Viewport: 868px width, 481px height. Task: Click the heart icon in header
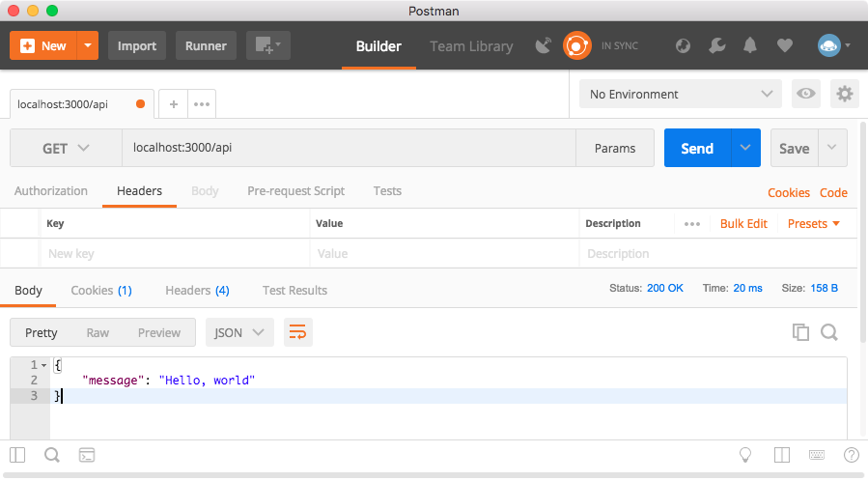tap(784, 45)
